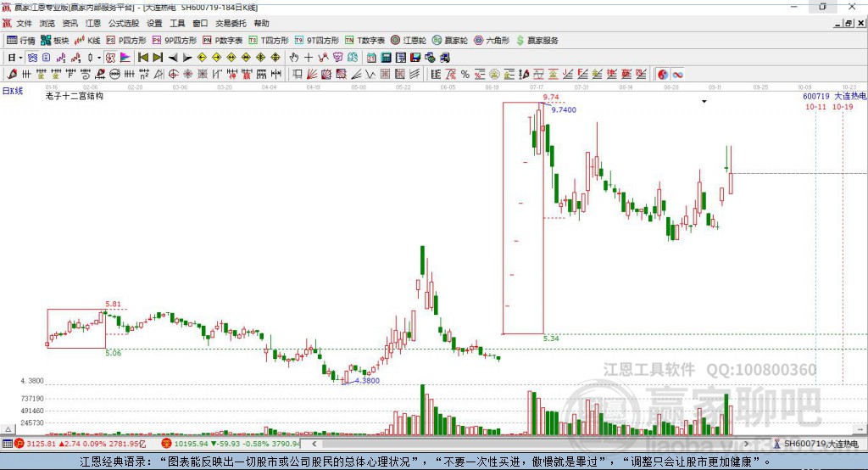Click the blue infinity loop icon
The image size is (868, 470).
pos(677,75)
